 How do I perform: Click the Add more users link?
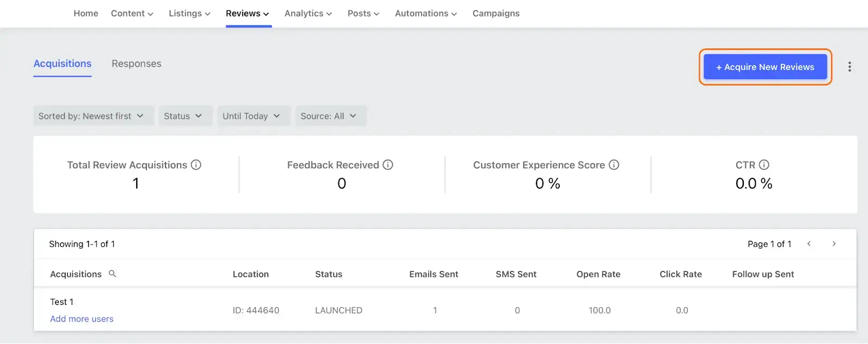82,319
